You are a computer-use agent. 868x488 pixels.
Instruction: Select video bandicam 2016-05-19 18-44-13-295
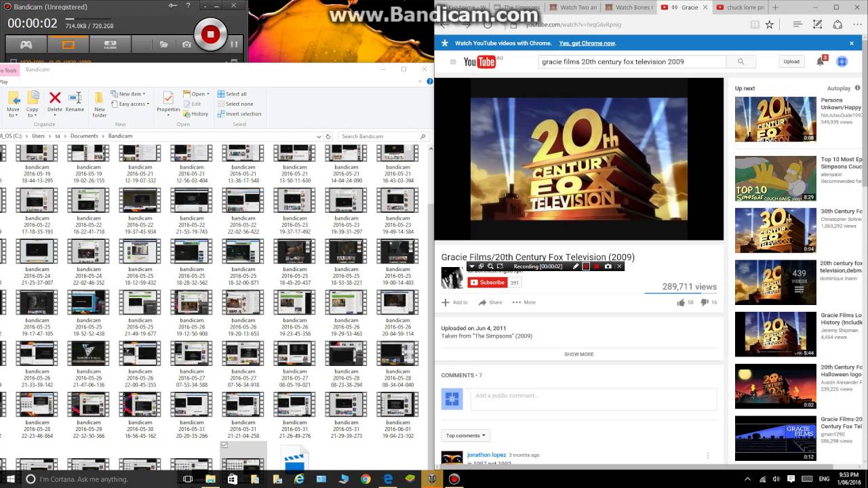[x=37, y=164]
